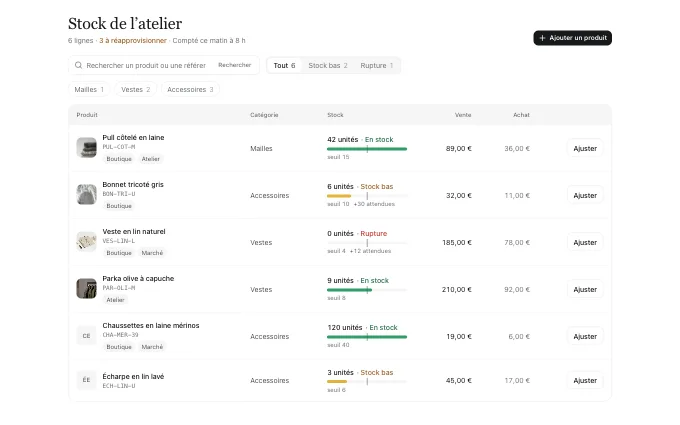This screenshot has height=425, width=680.
Task: Open product name Pull côtelé en laine
Action: [x=133, y=137]
